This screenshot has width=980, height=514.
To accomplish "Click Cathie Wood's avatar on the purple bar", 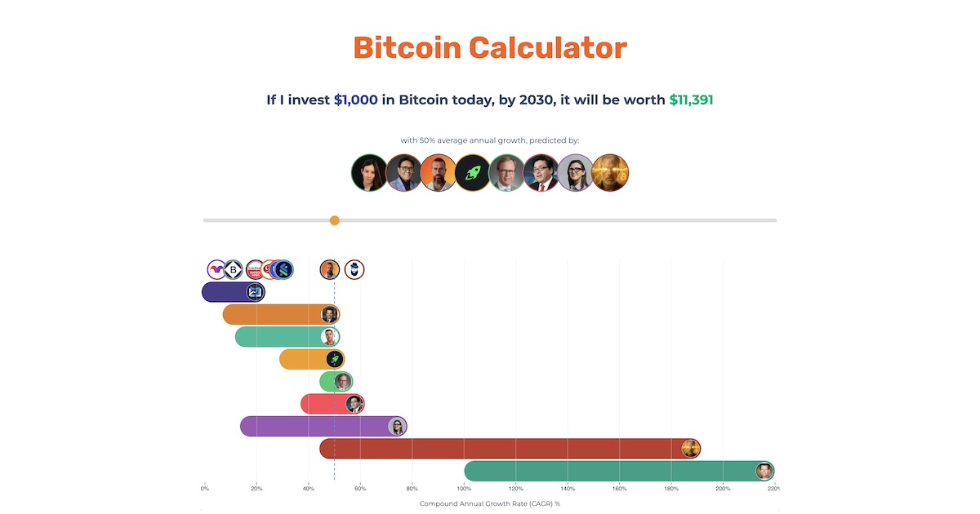I will coord(397,425).
